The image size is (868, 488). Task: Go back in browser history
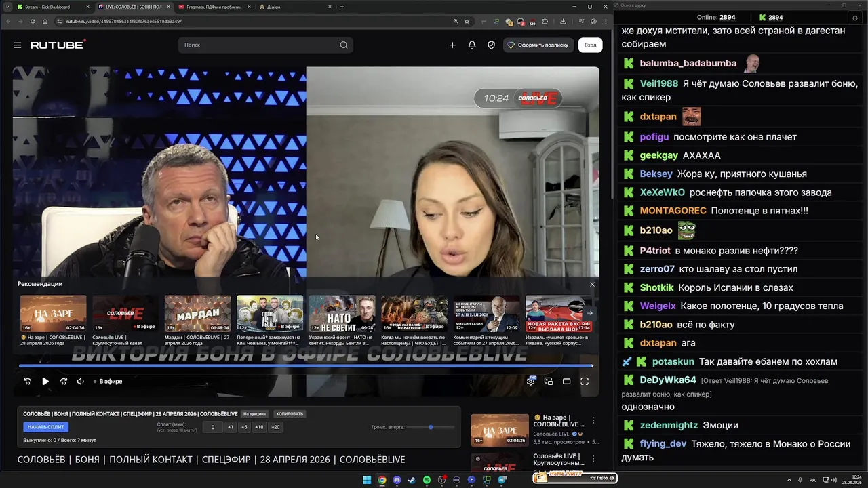[x=8, y=21]
